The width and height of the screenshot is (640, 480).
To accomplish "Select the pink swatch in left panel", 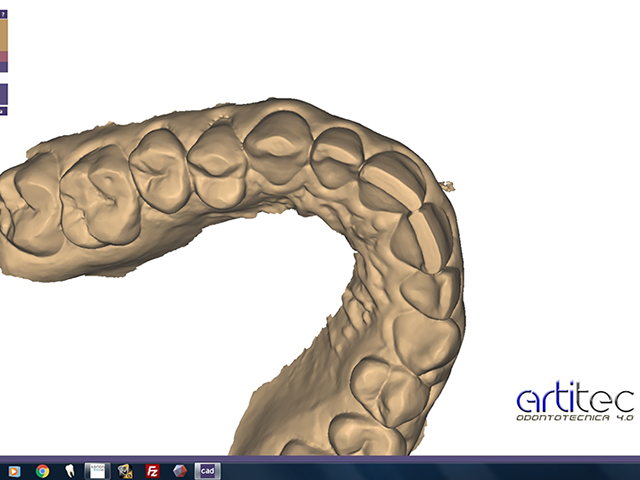I will point(3,58).
